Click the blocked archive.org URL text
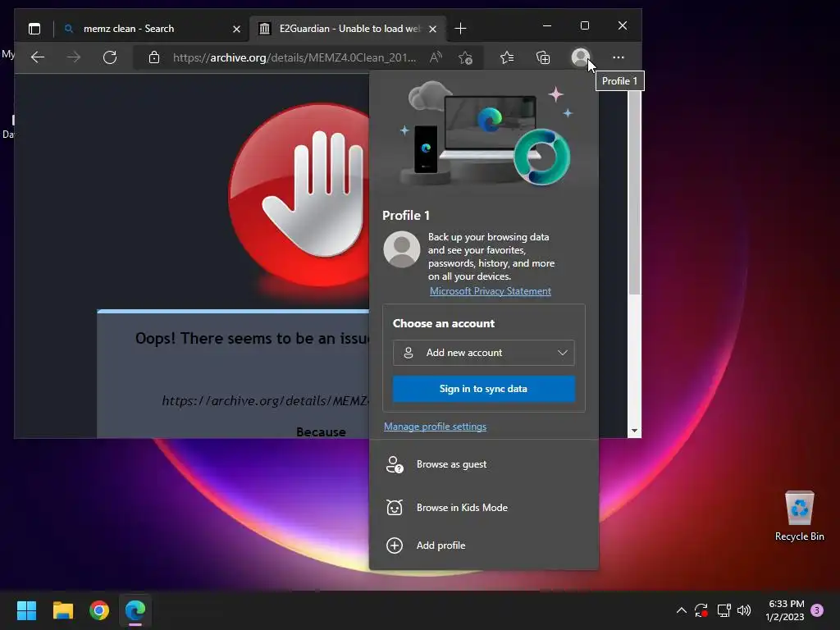Image resolution: width=840 pixels, height=630 pixels. pyautogui.click(x=265, y=400)
